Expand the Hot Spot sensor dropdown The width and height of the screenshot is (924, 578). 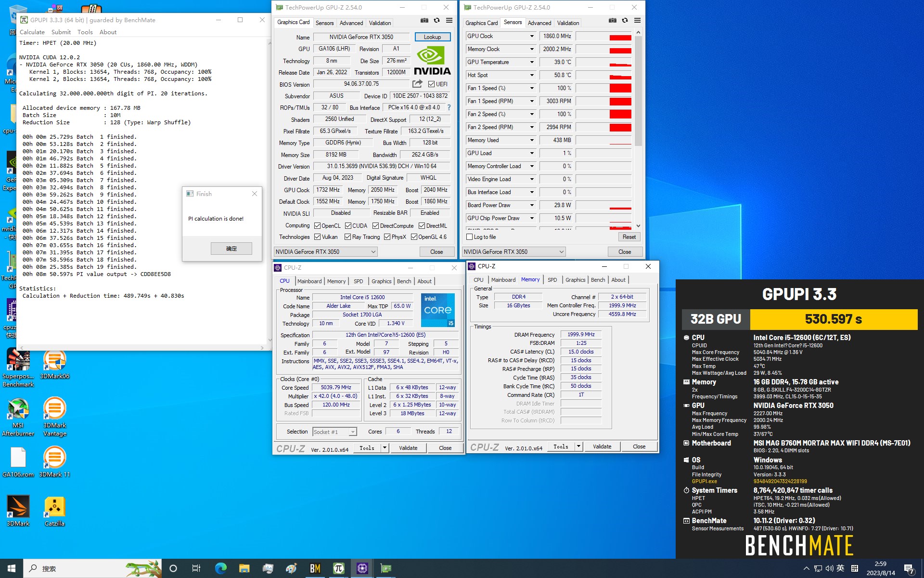(x=532, y=75)
